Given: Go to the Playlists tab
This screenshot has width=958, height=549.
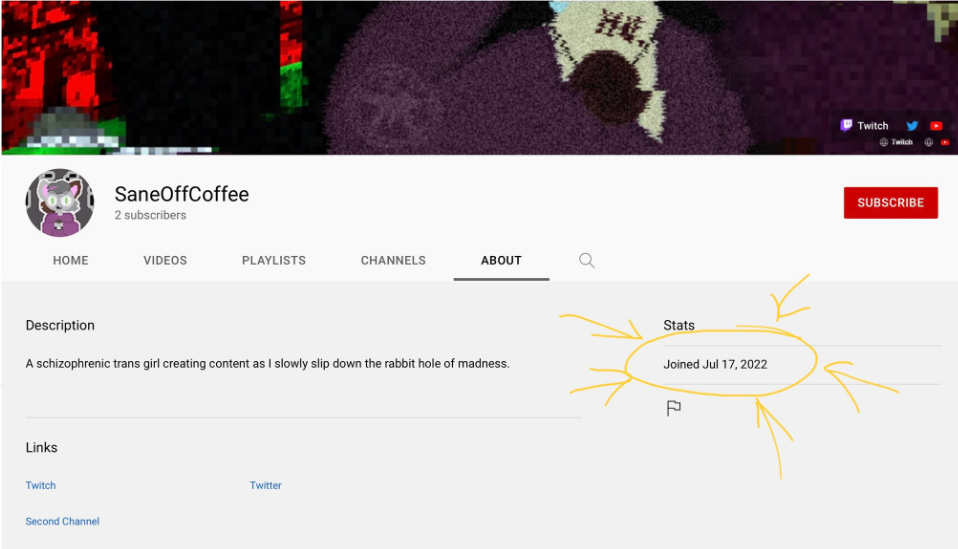Looking at the screenshot, I should tap(274, 261).
